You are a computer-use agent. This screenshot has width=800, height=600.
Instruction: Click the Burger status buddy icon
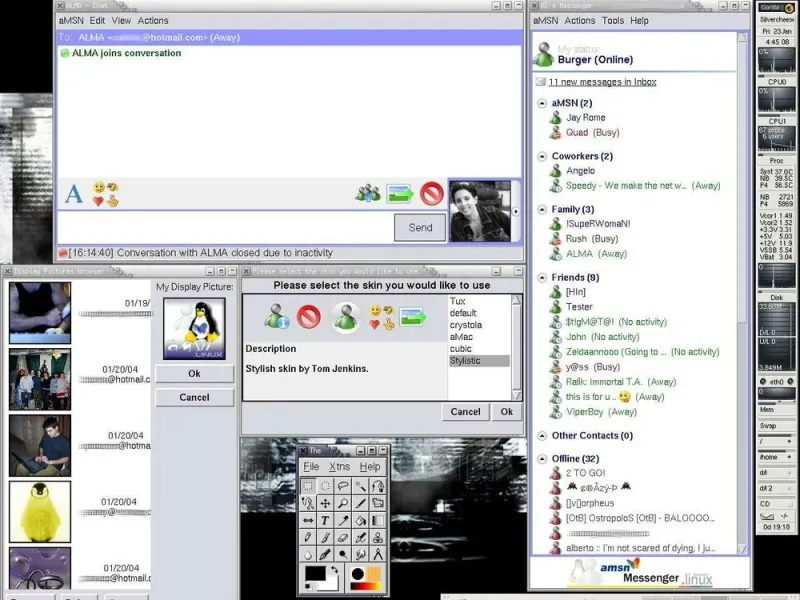point(544,55)
